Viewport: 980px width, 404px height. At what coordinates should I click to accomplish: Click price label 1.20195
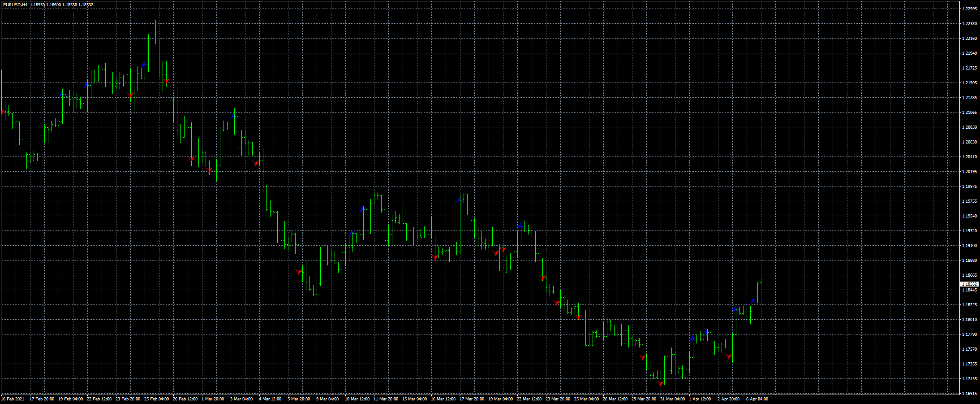(969, 171)
